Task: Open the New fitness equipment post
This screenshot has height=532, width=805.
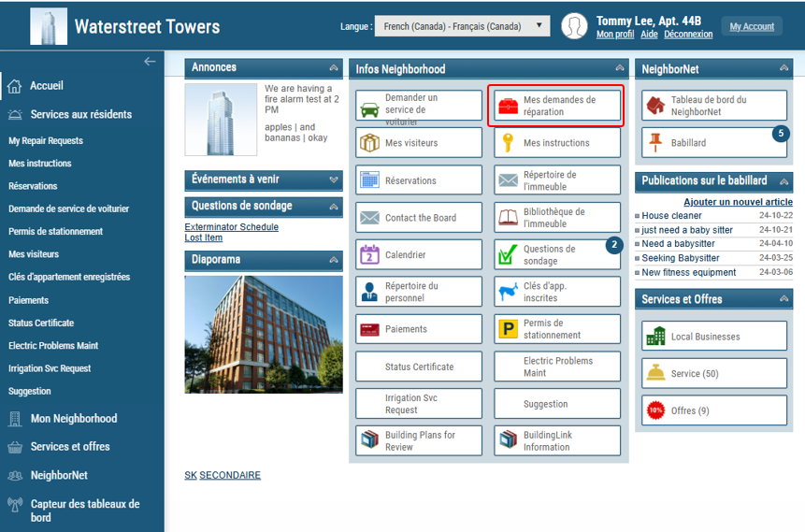Action: 688,273
